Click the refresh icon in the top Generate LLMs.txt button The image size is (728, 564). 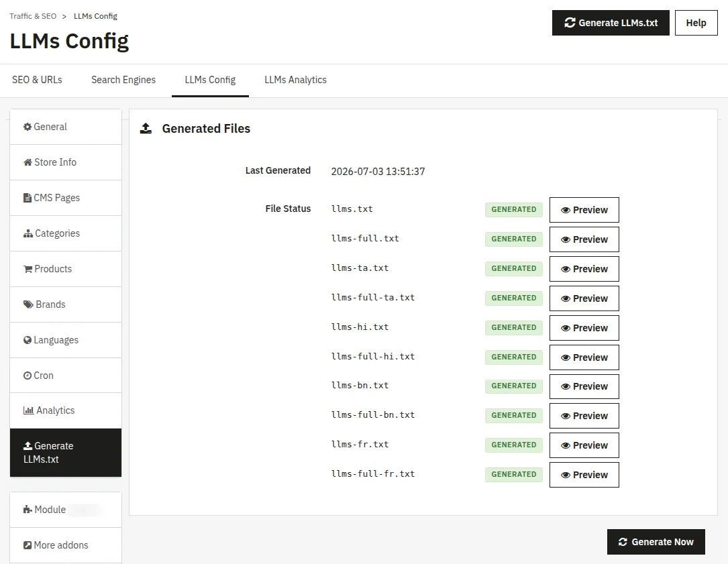[x=570, y=23]
